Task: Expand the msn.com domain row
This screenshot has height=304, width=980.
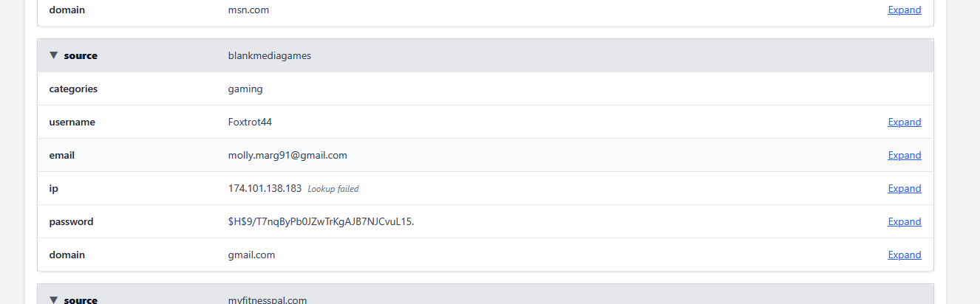Action: point(904,10)
